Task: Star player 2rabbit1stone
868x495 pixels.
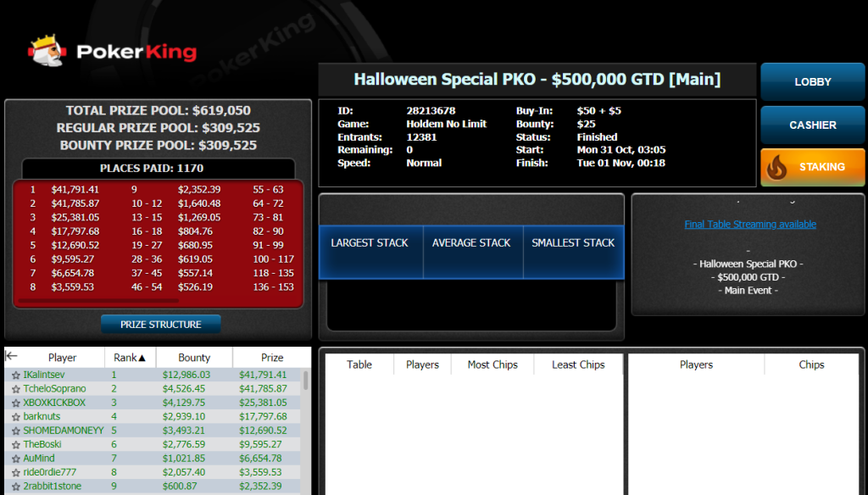Action: [16, 487]
